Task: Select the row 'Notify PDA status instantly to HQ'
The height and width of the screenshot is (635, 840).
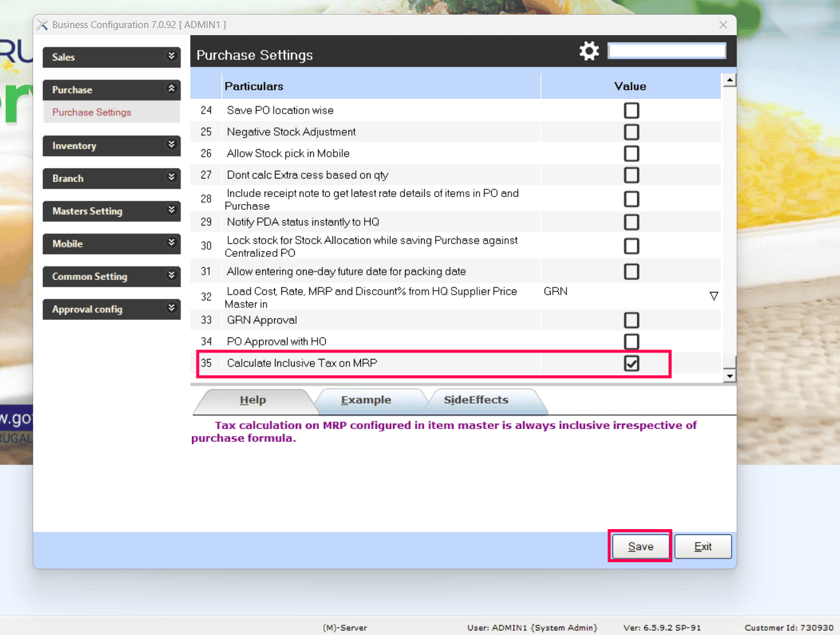Action: point(455,222)
